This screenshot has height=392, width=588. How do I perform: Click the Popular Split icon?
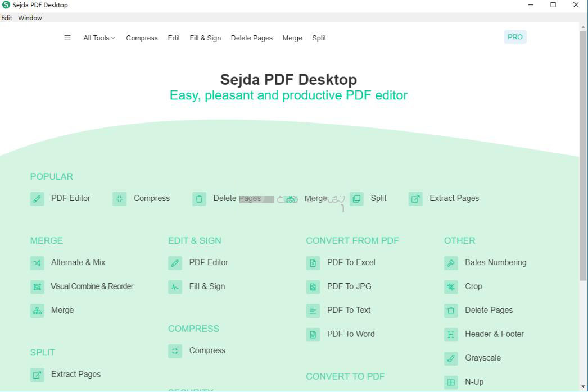356,199
